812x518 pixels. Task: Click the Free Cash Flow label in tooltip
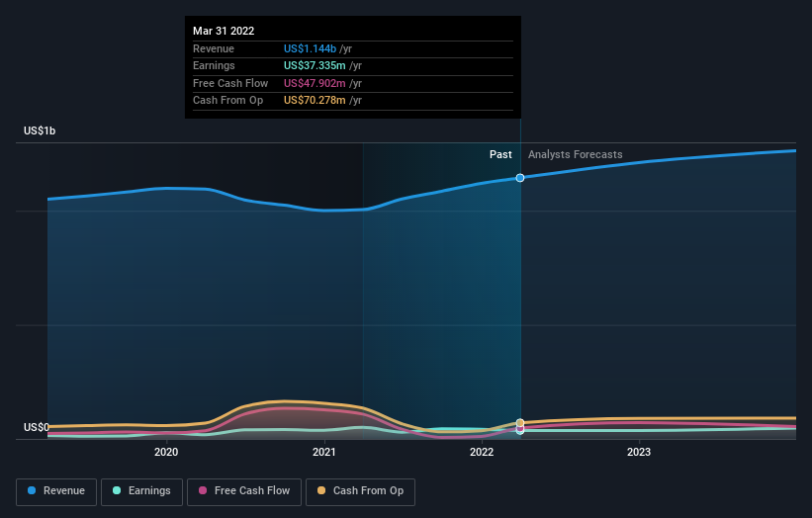[x=230, y=83]
